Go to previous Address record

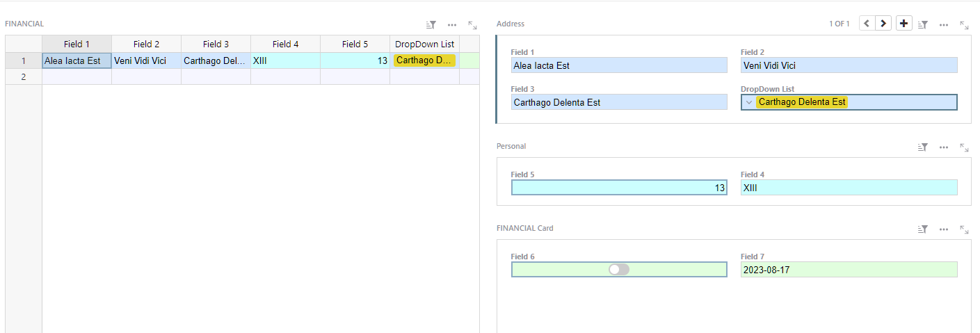point(867,24)
